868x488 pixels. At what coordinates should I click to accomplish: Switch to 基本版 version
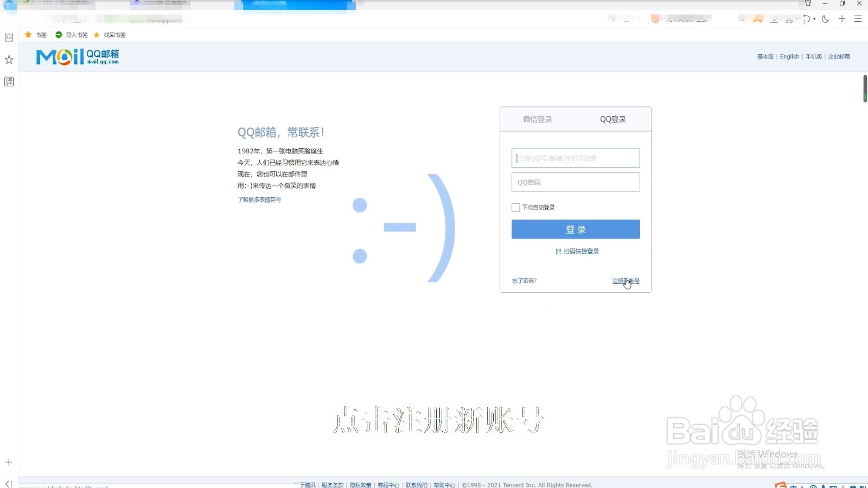[x=765, y=57]
